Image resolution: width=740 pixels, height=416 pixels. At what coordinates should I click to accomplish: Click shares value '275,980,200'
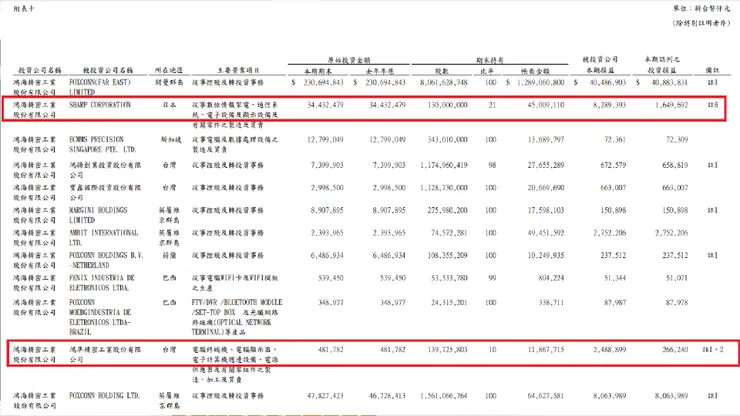[447, 210]
